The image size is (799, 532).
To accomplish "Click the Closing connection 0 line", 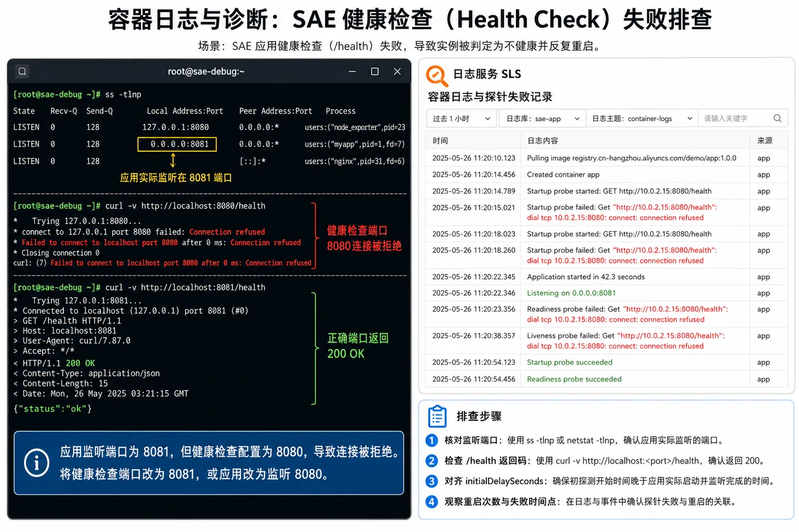I will 57,253.
